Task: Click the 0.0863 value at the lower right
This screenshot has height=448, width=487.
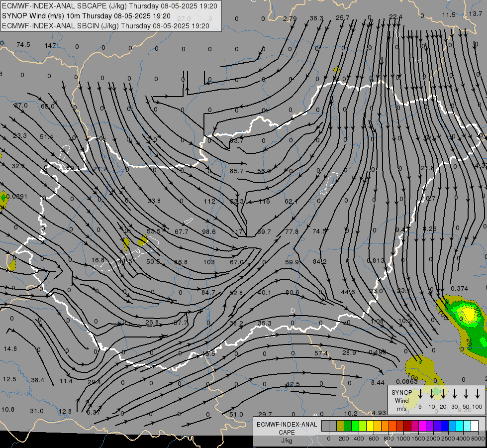Action: 407,381
